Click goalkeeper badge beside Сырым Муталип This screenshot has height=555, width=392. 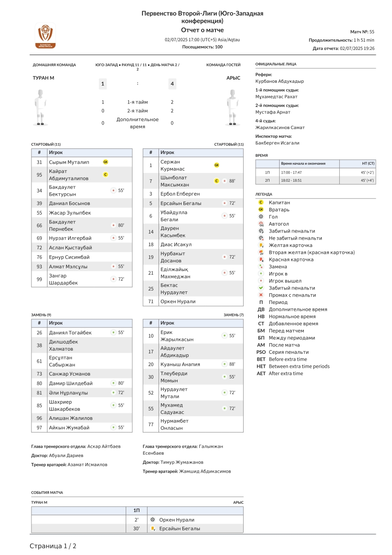(105, 162)
